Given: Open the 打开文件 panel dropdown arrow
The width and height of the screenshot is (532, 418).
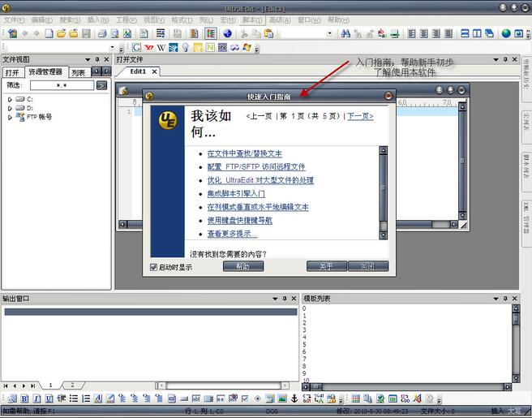Looking at the screenshot, I should (x=496, y=59).
